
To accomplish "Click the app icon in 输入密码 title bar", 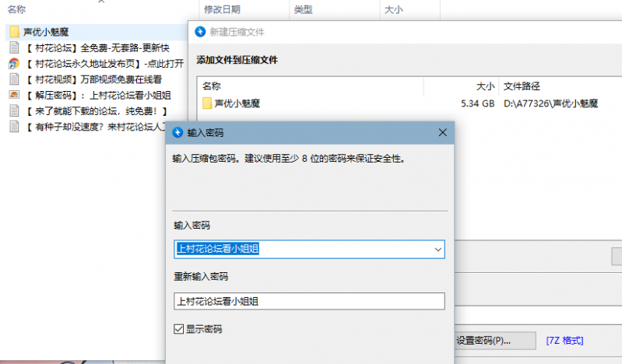I will (x=177, y=132).
